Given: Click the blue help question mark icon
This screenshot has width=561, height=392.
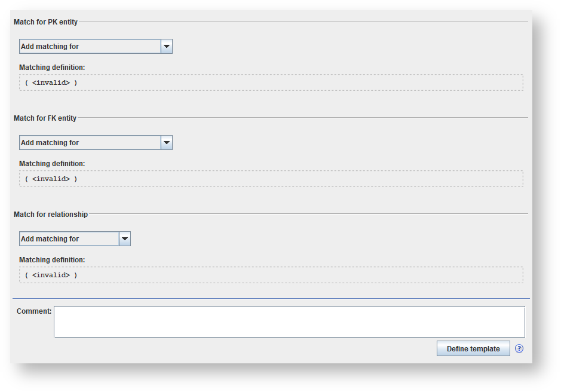Looking at the screenshot, I should [519, 348].
